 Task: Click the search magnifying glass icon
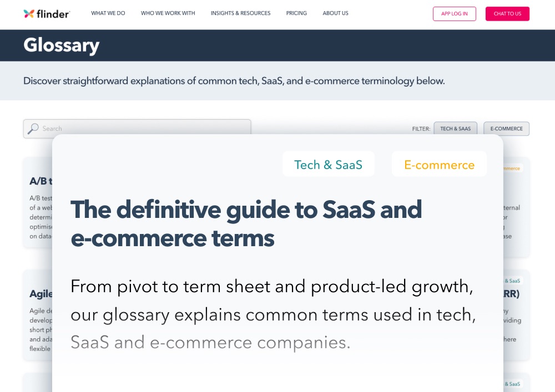pyautogui.click(x=33, y=129)
